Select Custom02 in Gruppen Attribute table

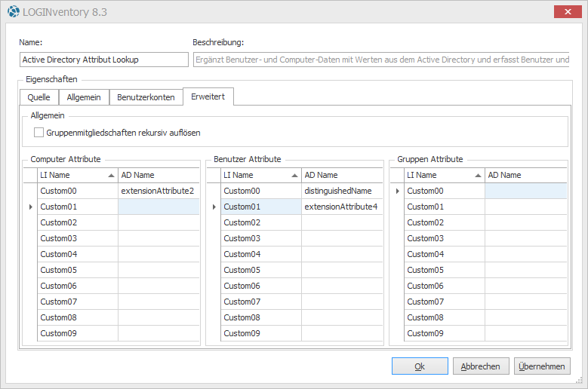445,222
